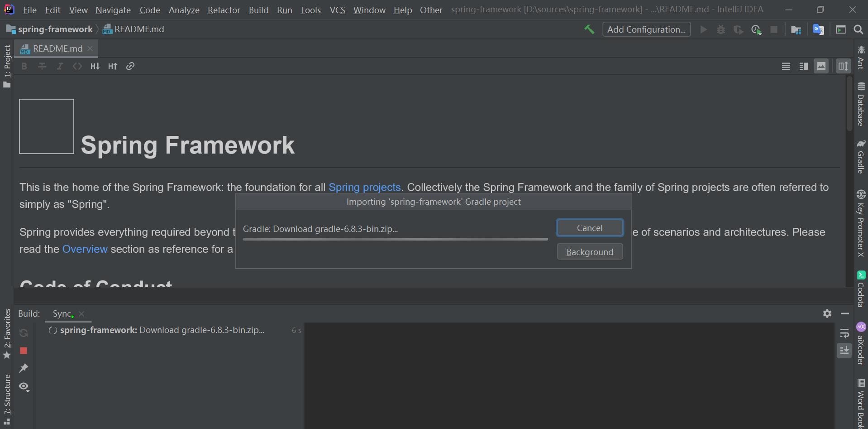Follow the Spring projects link
The height and width of the screenshot is (429, 868).
pos(364,187)
